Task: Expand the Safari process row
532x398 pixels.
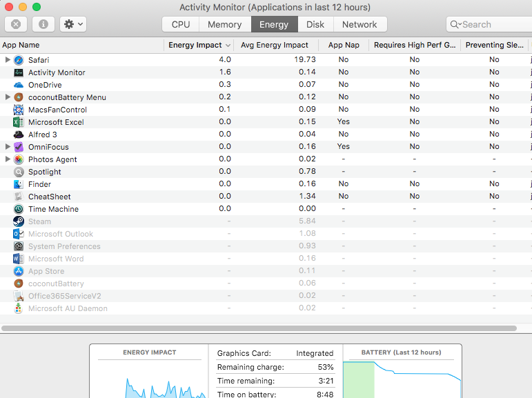Action: [x=8, y=60]
